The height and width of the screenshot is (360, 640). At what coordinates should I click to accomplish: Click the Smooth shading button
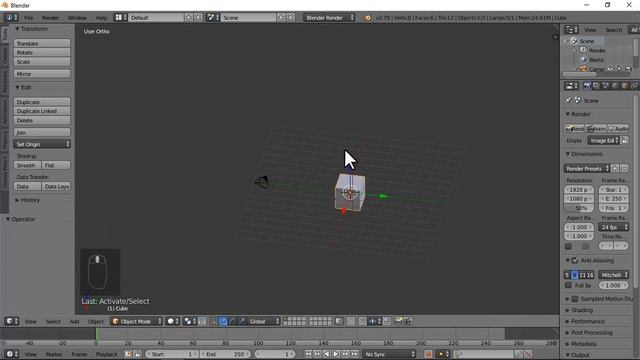28,165
